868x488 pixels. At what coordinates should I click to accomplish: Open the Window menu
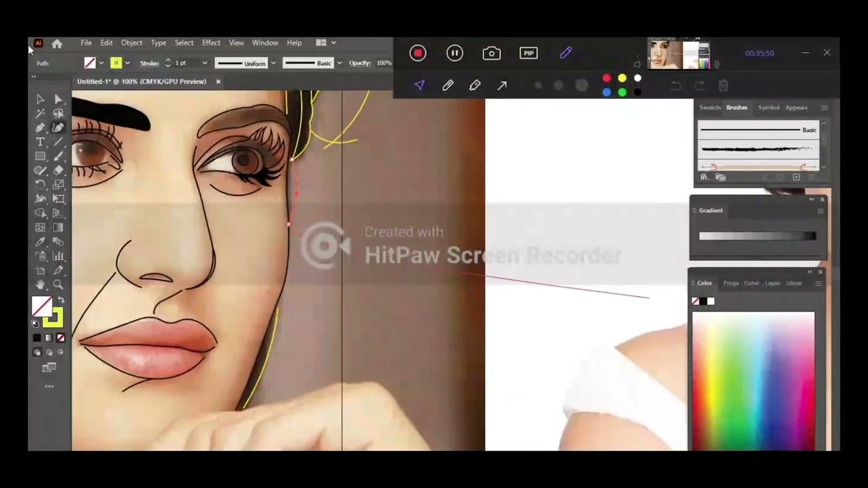[265, 43]
